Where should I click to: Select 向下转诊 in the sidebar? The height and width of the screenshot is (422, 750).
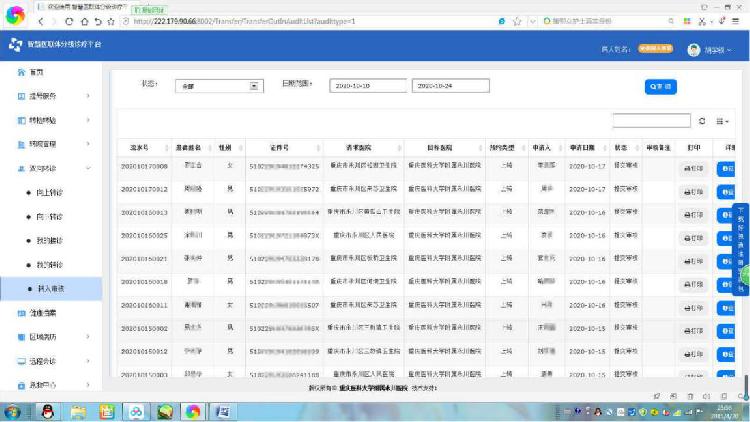pyautogui.click(x=50, y=217)
